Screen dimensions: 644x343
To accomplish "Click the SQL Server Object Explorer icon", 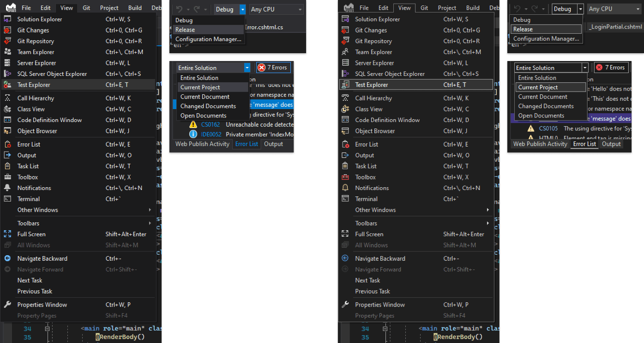I will (8, 73).
